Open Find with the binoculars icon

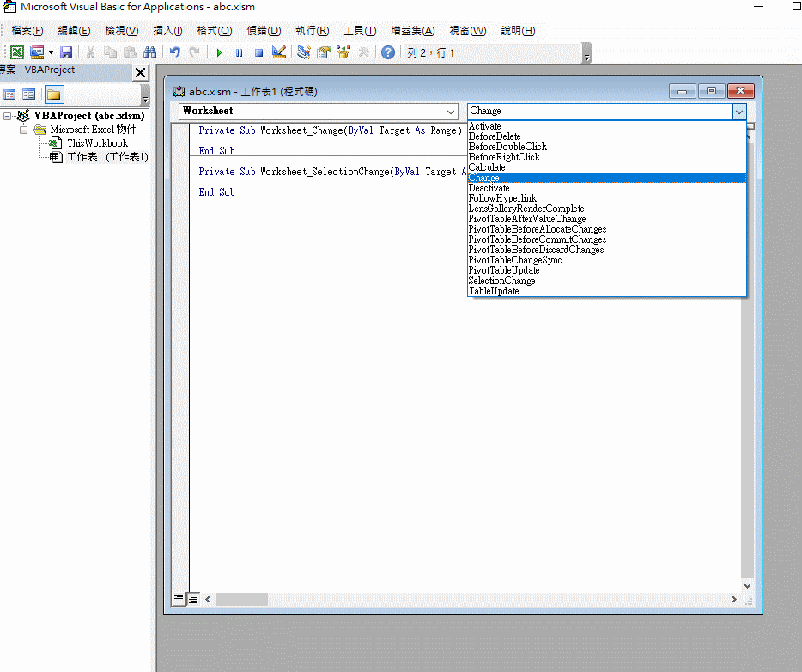pos(150,52)
